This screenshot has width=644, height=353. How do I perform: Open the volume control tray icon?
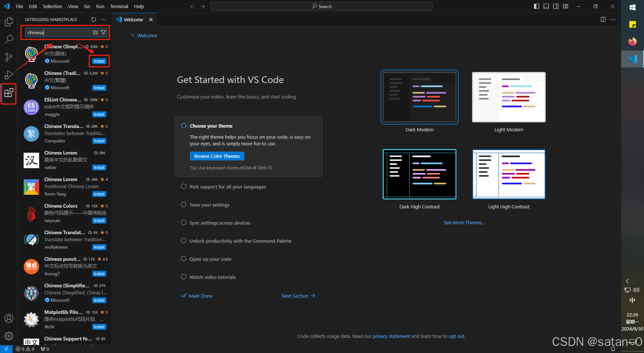(636, 290)
